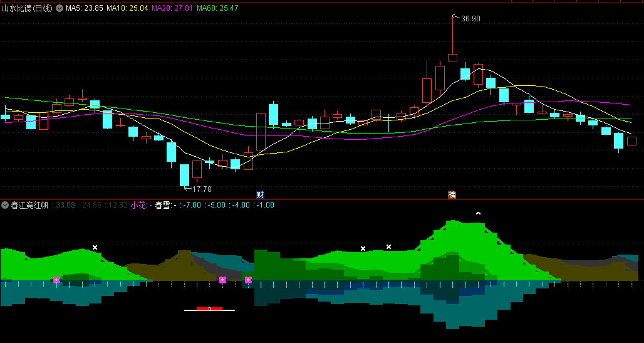Click the 36.90 high price label
The image size is (644, 343).
point(470,19)
